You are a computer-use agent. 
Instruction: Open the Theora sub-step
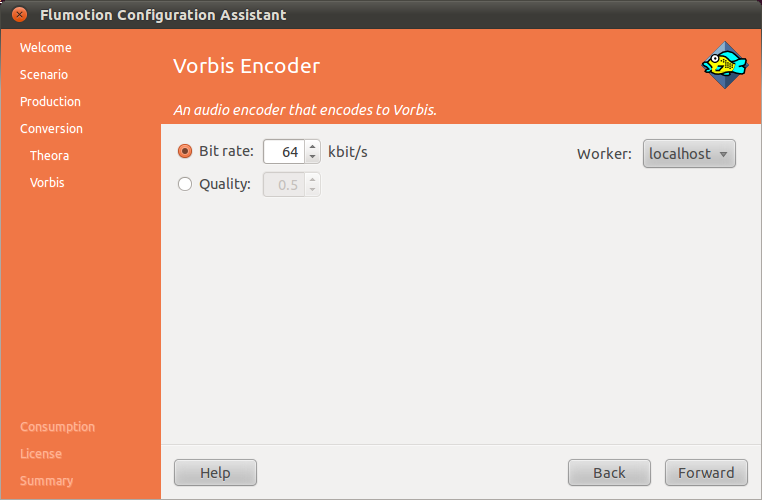click(49, 155)
